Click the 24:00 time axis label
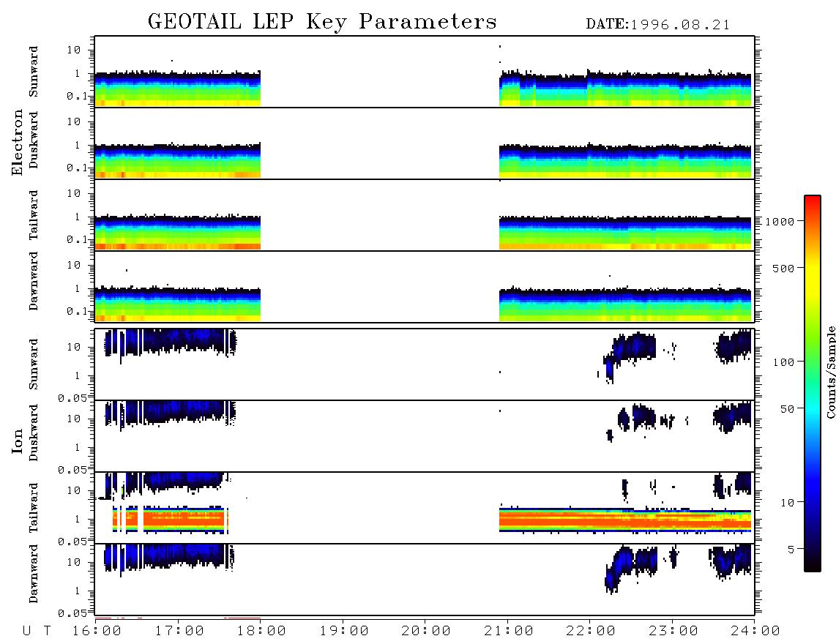 755,632
